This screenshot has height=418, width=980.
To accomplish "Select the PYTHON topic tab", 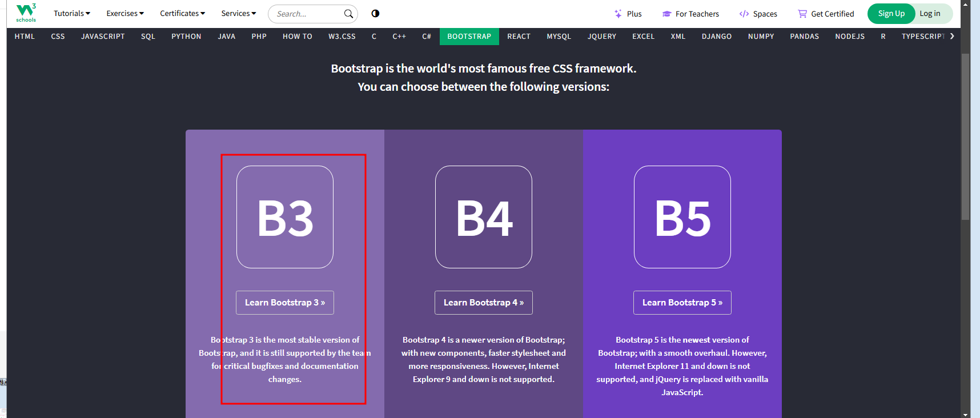I will click(x=186, y=37).
